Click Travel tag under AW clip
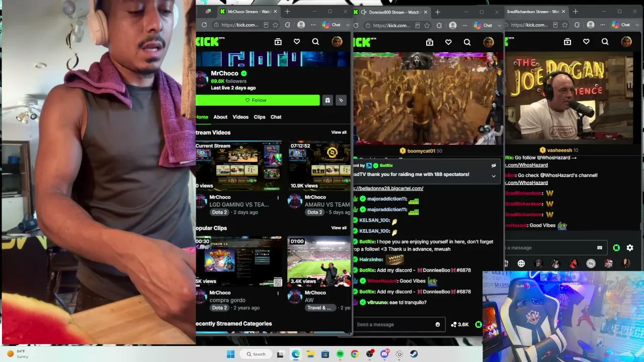 click(x=319, y=308)
